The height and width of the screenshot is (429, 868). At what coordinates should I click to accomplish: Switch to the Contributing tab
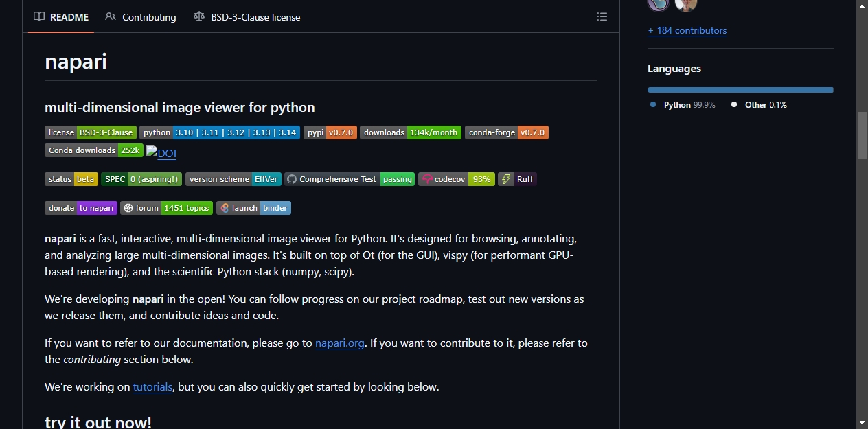pos(140,17)
